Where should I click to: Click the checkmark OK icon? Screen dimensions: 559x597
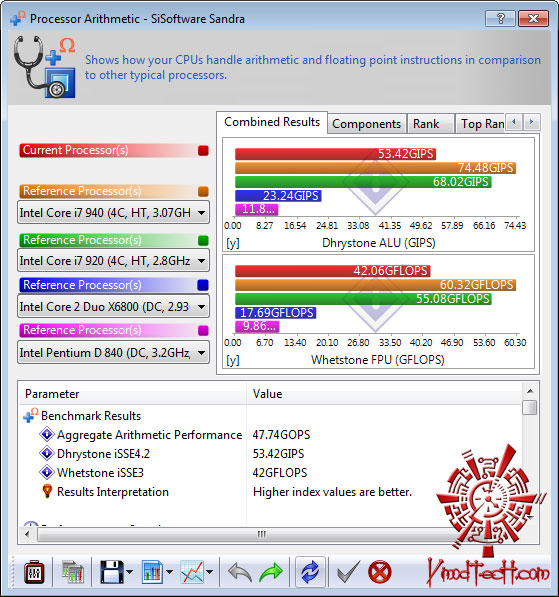pyautogui.click(x=348, y=572)
